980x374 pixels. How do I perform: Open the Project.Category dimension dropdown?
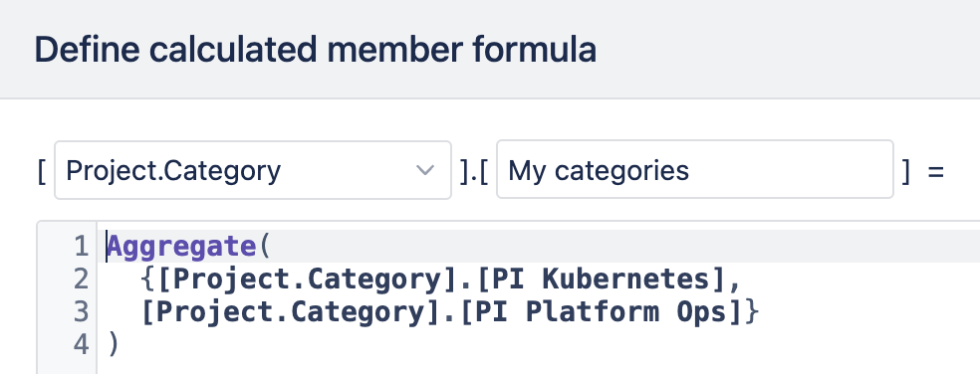[253, 170]
